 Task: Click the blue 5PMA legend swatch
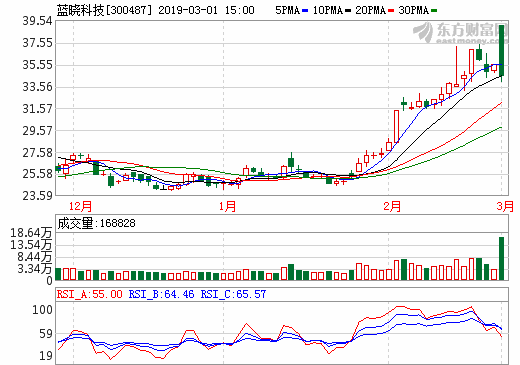pyautogui.click(x=305, y=11)
